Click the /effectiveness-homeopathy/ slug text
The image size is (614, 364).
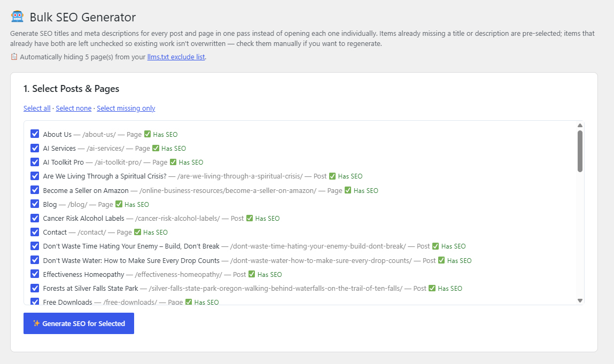pyautogui.click(x=178, y=274)
